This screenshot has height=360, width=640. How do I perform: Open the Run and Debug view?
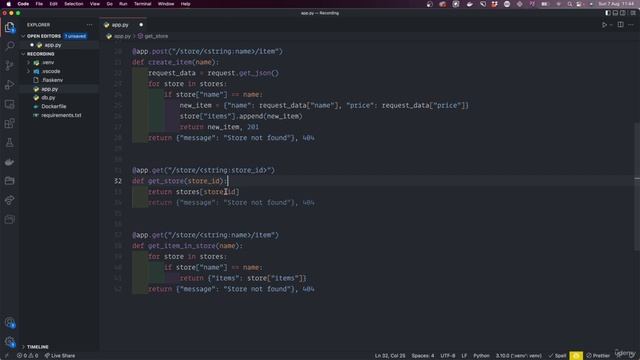point(9,85)
